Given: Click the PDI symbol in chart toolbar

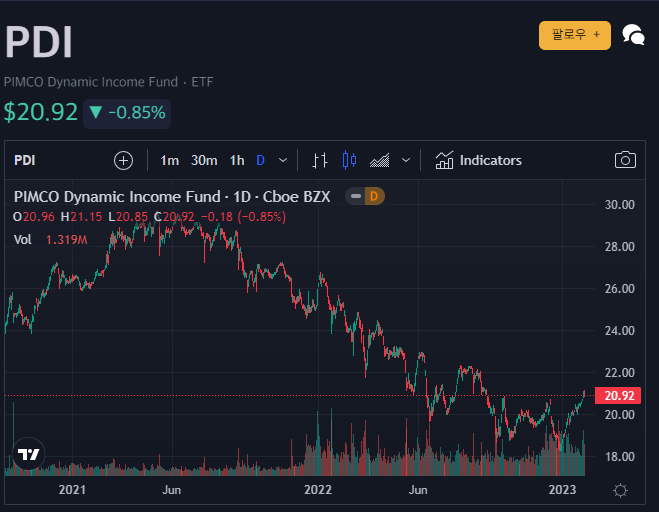Looking at the screenshot, I should pyautogui.click(x=24, y=160).
